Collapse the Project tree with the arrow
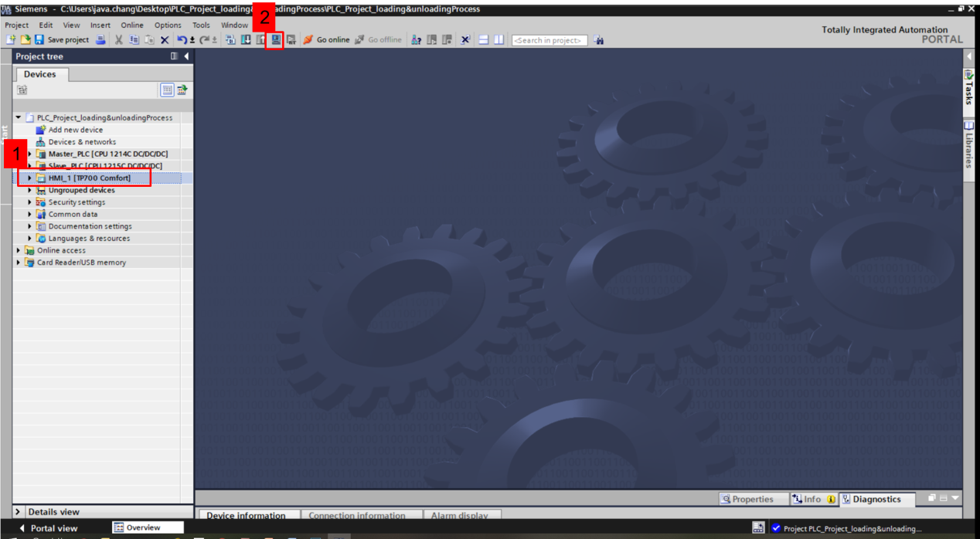Screen dimensions: 980x539 (x=186, y=56)
